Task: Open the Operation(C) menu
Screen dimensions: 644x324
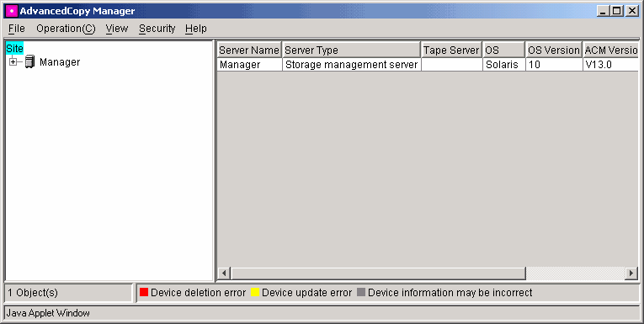Action: (66, 29)
